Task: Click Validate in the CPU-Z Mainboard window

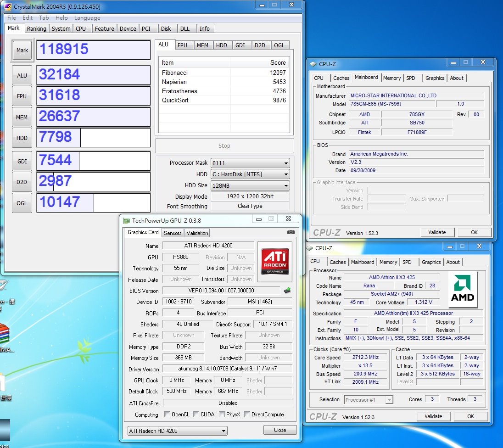Action: coord(437,232)
